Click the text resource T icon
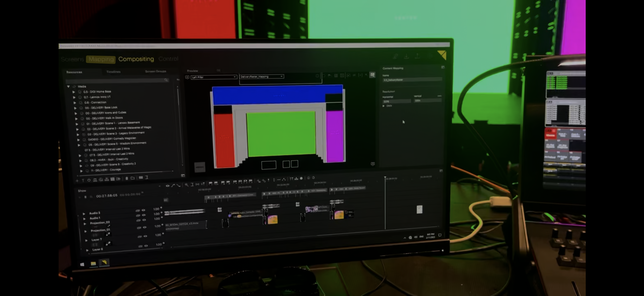This screenshot has height=296, width=644. point(83,181)
